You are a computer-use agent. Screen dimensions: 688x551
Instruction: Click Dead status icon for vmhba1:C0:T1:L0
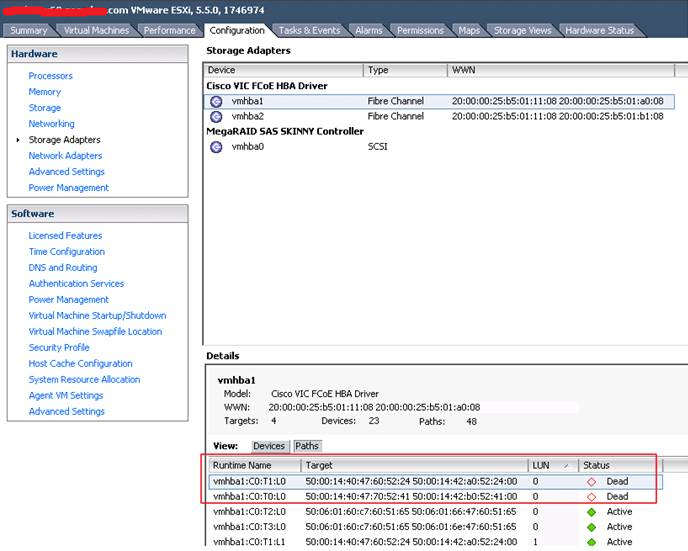[x=591, y=482]
